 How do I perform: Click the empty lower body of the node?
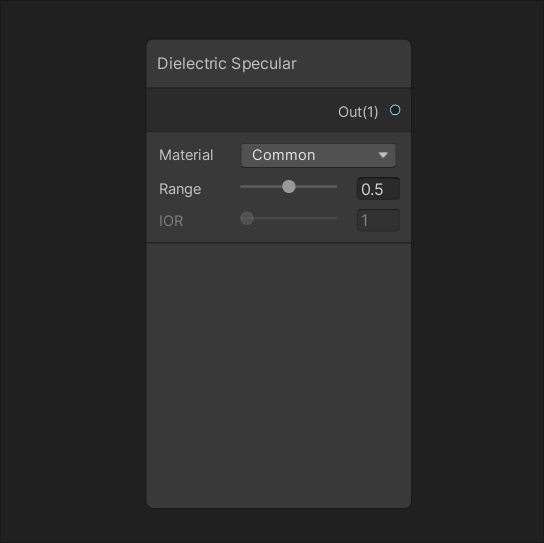[279, 375]
